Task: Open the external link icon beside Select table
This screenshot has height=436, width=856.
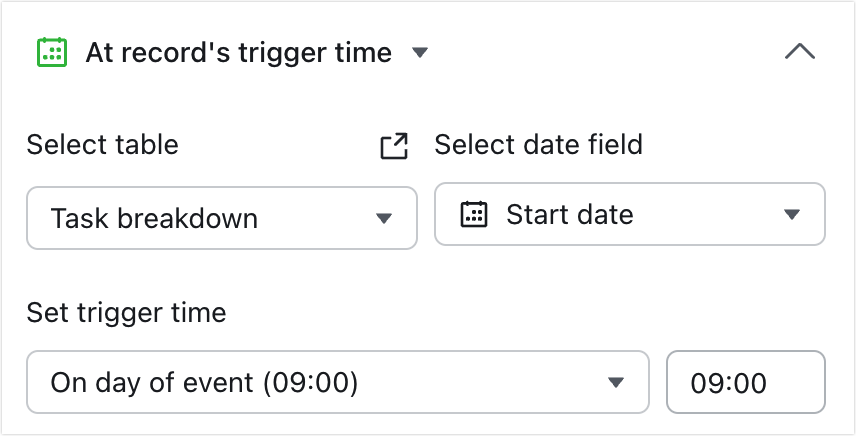Action: click(394, 146)
